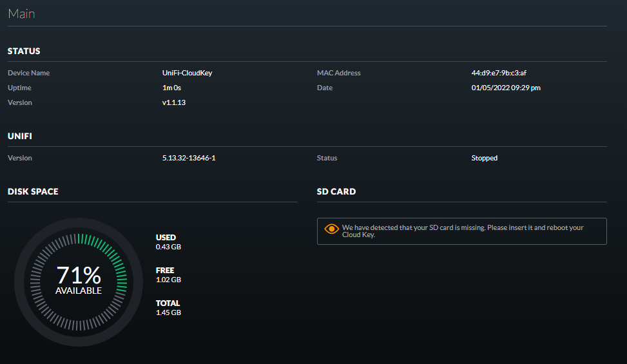Click the SD card missing warning message
Viewport: 627px width, 364px height.
click(462, 231)
